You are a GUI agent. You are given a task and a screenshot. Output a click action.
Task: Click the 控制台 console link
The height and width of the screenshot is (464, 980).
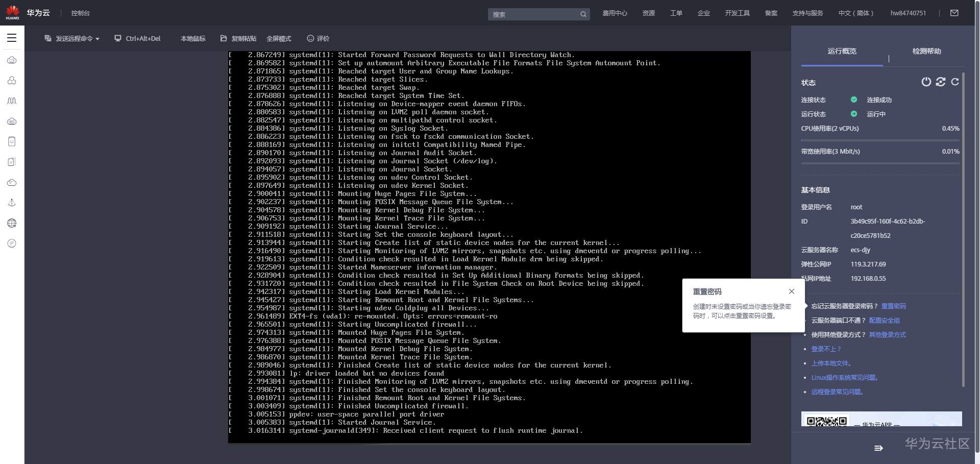pos(81,13)
